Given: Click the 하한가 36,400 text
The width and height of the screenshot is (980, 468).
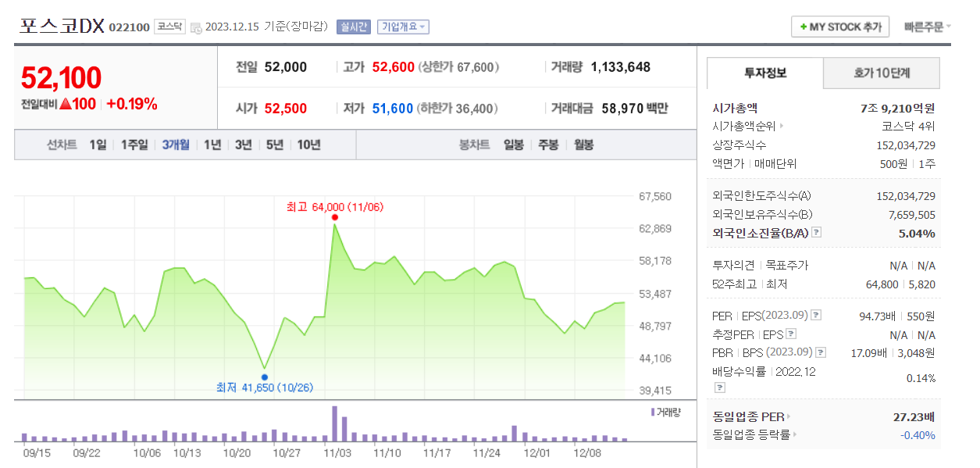Looking at the screenshot, I should coord(458,109).
